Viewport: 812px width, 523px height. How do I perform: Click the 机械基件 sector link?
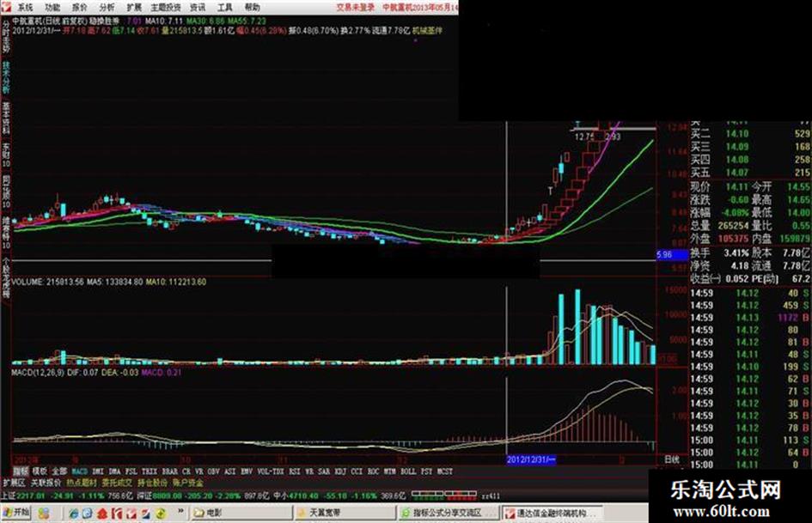(x=427, y=31)
